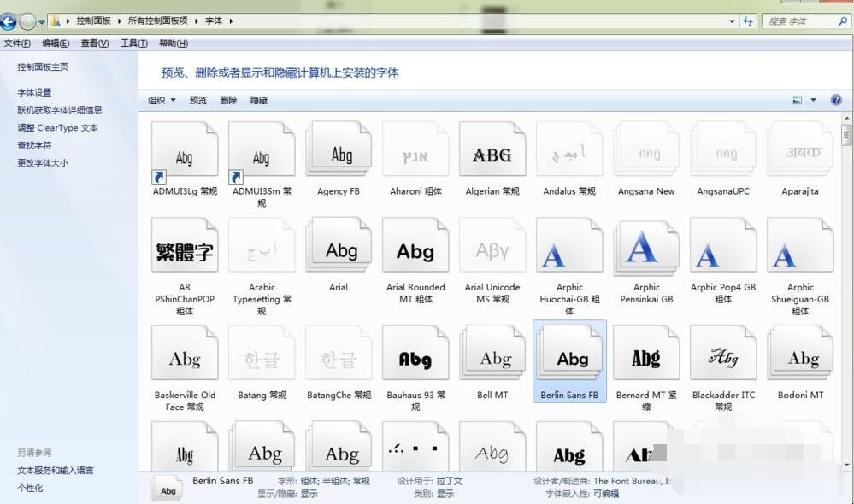Click the vertical scrollbar up arrow
The image size is (854, 504).
coord(846,118)
